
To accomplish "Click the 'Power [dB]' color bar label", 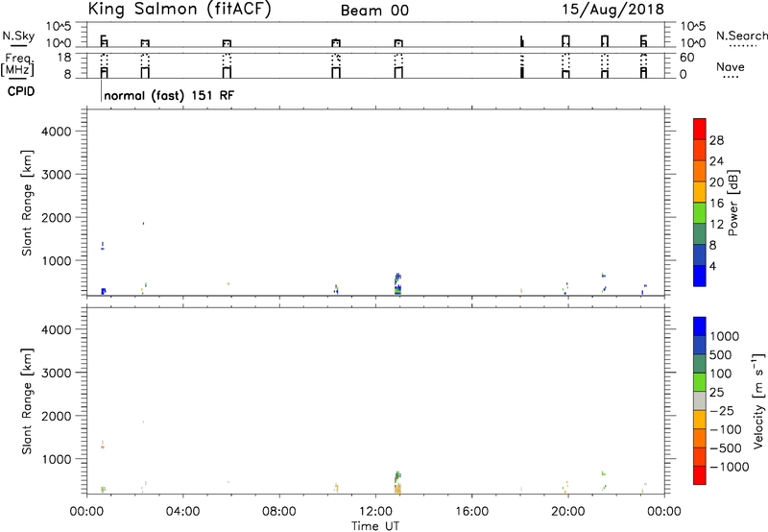I will tap(733, 203).
